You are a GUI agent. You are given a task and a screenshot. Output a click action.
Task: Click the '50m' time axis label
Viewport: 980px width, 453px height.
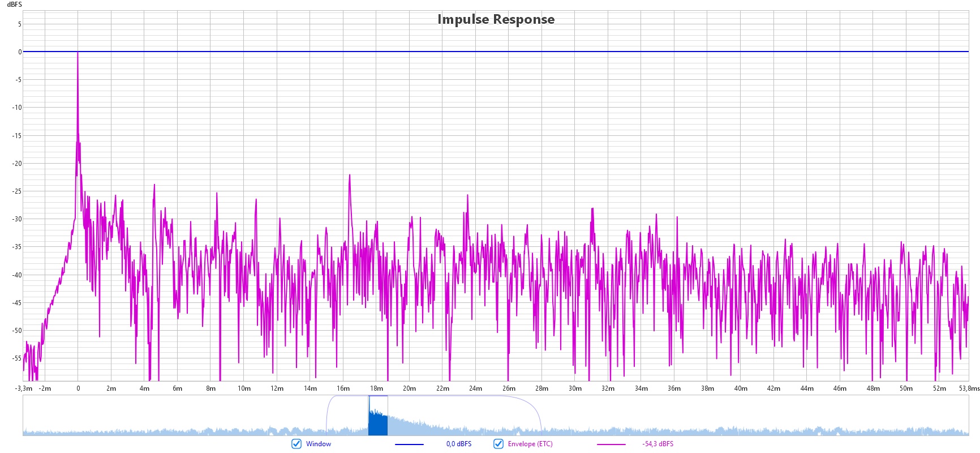pyautogui.click(x=906, y=388)
